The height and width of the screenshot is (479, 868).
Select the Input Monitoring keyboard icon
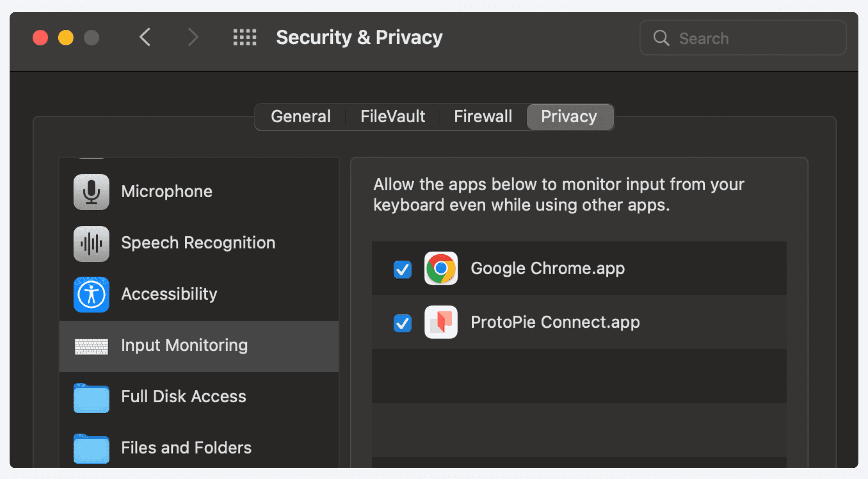tap(91, 346)
